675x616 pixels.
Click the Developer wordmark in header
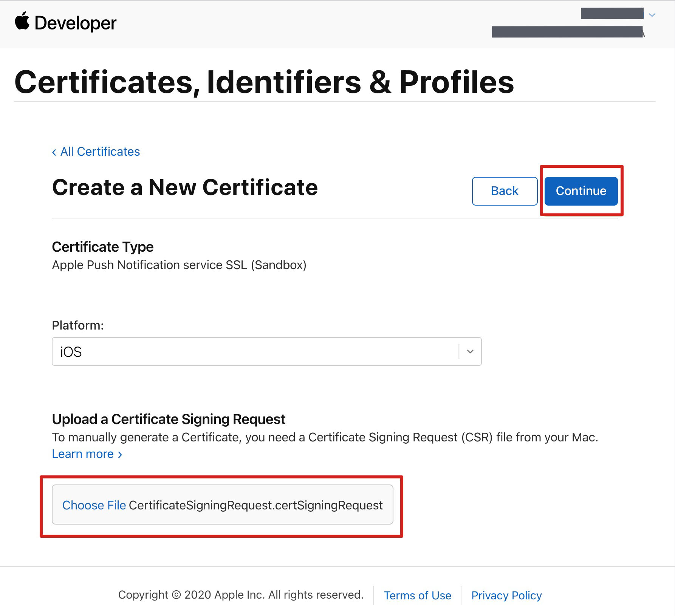[x=75, y=23]
